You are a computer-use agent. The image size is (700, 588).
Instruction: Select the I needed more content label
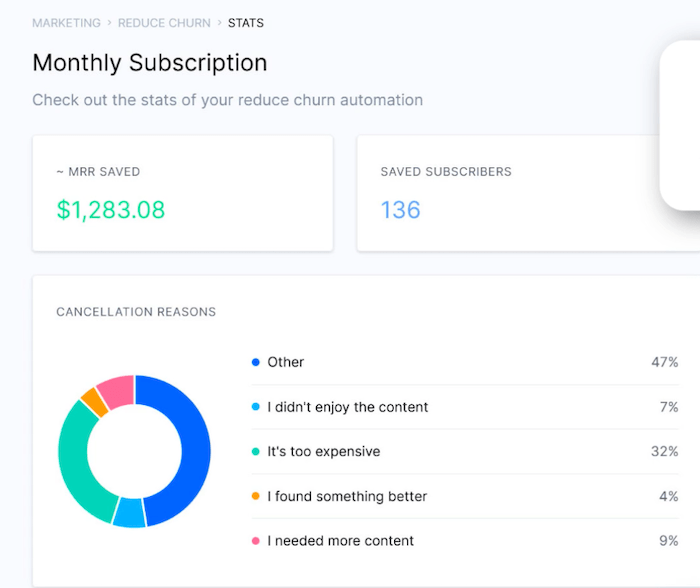tap(341, 541)
